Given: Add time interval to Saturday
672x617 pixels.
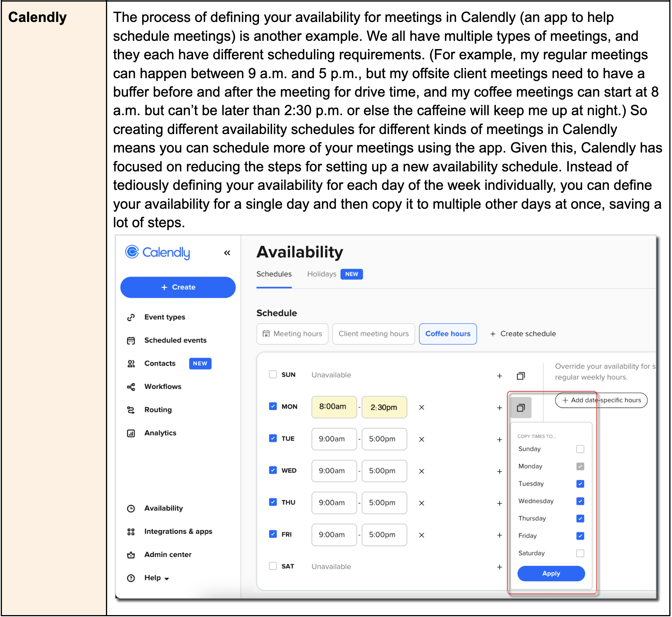Looking at the screenshot, I should pos(499,567).
